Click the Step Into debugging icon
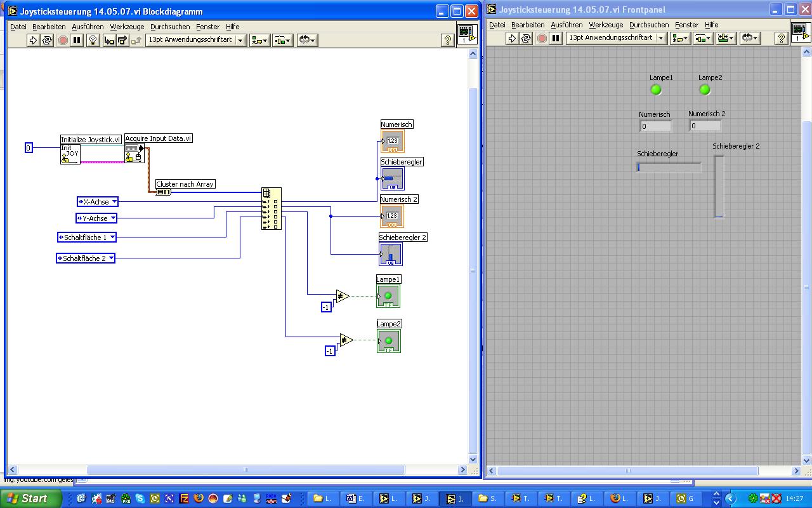Viewport: 812px width, 508px height. pyautogui.click(x=109, y=40)
